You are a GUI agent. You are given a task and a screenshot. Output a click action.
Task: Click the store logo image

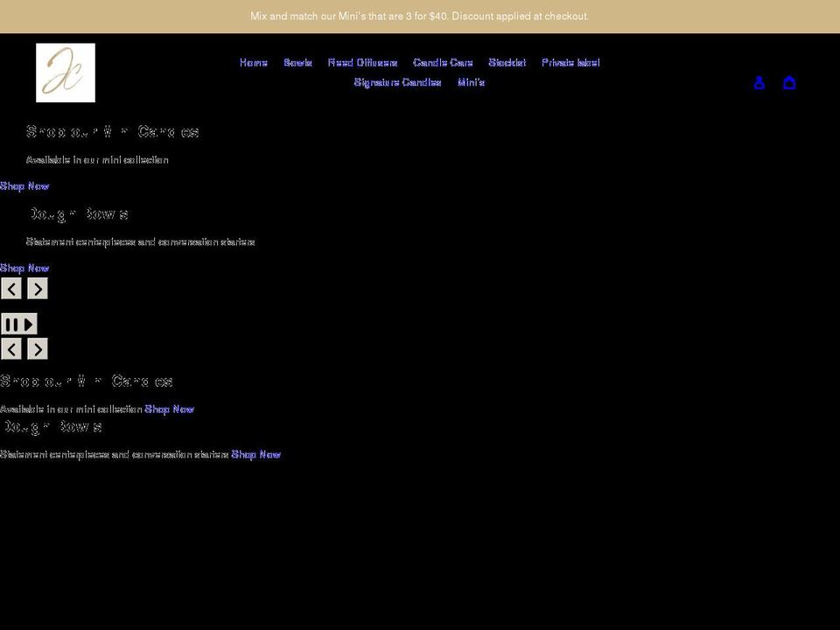point(65,73)
